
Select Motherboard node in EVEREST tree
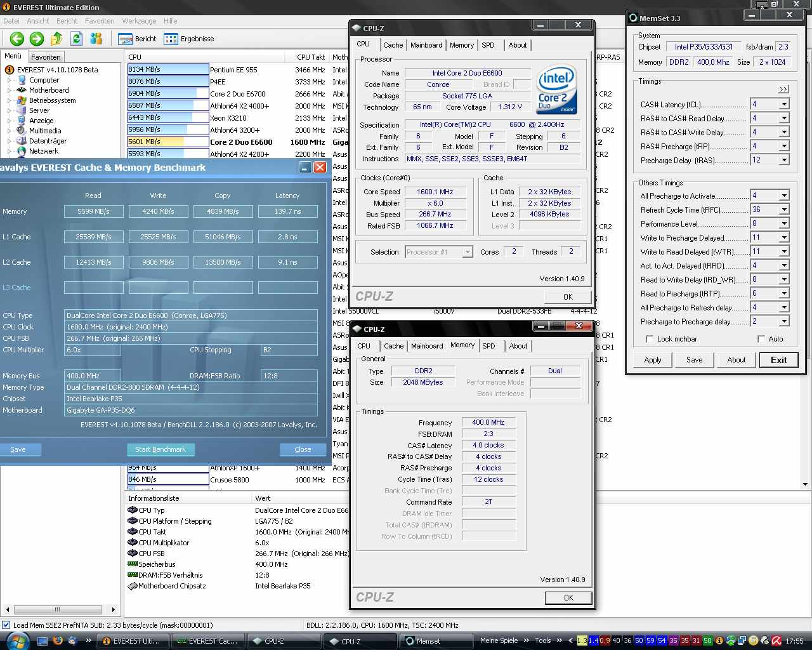pos(49,90)
